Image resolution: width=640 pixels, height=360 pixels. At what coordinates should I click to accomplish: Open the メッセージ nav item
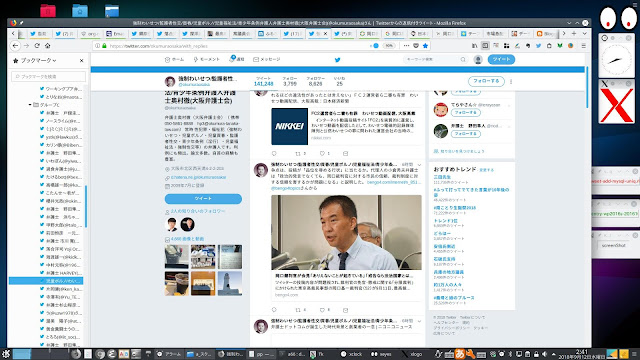tap(267, 60)
